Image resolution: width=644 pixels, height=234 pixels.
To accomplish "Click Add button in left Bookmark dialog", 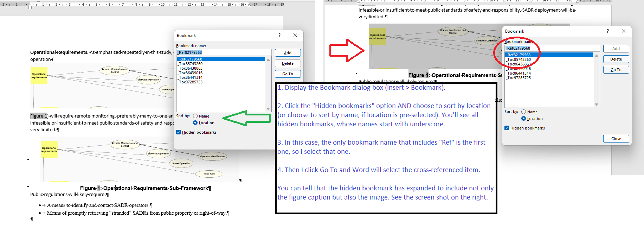I will (x=288, y=53).
